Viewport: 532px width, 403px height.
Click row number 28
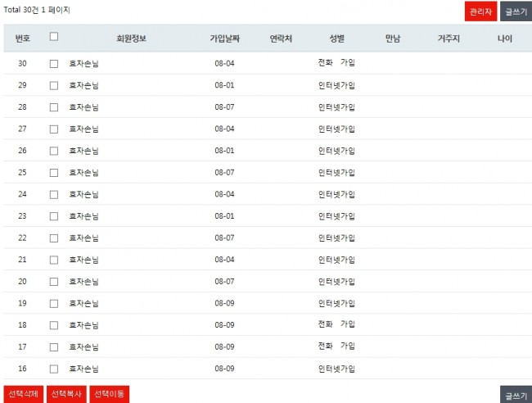coord(22,107)
